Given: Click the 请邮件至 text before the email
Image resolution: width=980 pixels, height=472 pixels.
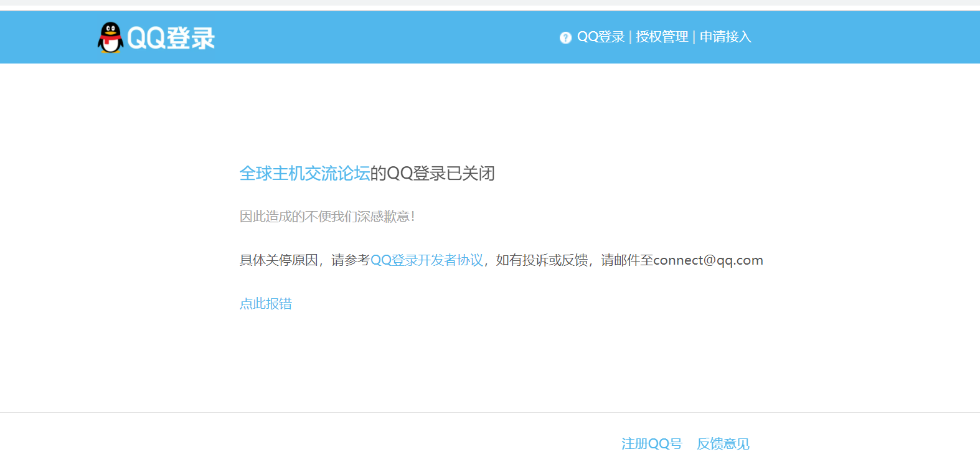Looking at the screenshot, I should (x=626, y=260).
